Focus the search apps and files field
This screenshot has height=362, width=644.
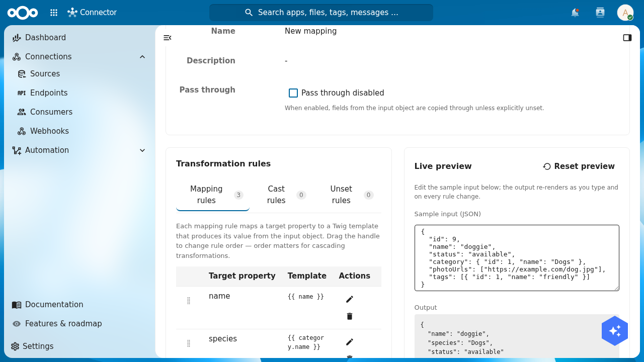tap(321, 13)
